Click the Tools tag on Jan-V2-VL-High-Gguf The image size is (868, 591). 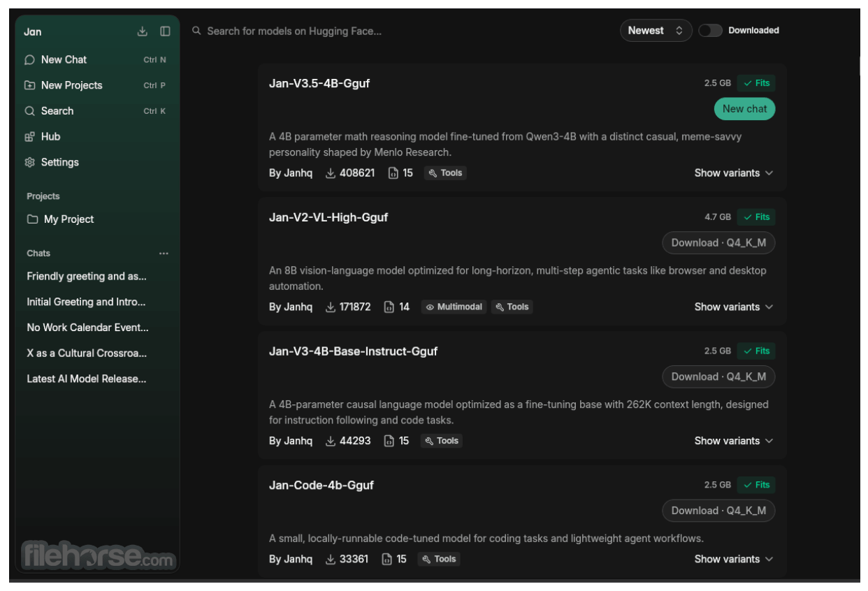coord(512,307)
